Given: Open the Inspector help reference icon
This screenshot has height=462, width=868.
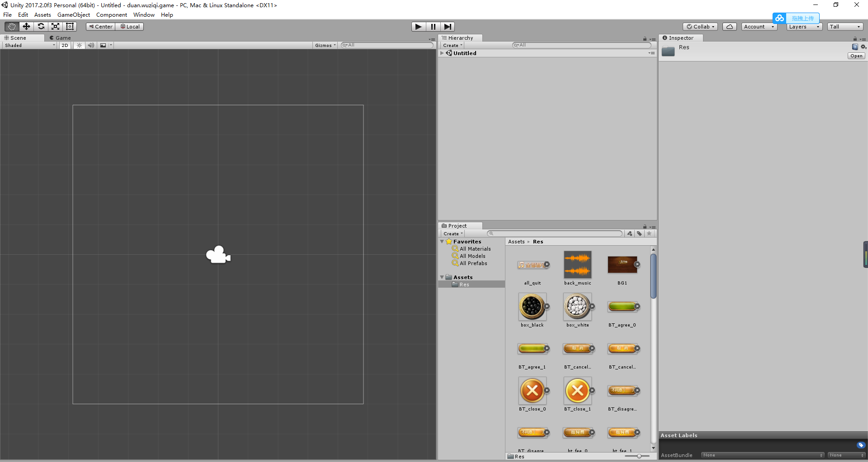Looking at the screenshot, I should [855, 47].
